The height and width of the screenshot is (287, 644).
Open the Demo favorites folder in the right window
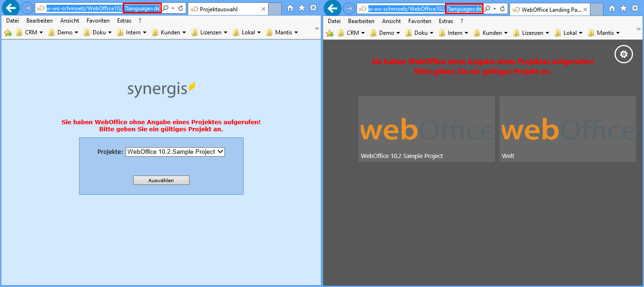pyautogui.click(x=384, y=32)
